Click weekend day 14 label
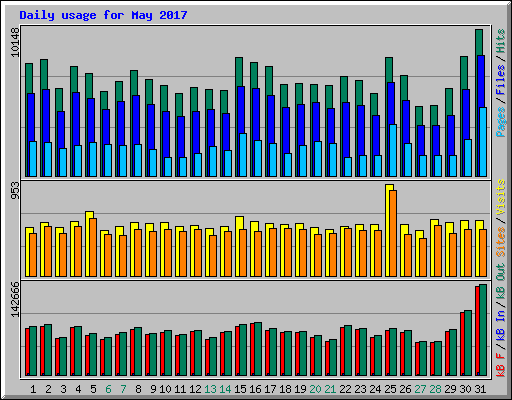The width and height of the screenshot is (512, 400). pyautogui.click(x=225, y=389)
